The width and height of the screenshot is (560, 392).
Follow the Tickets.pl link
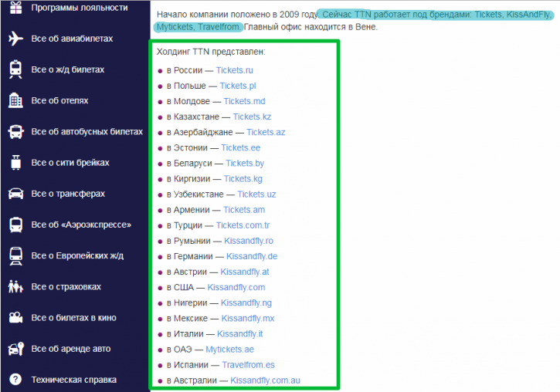pyautogui.click(x=238, y=86)
